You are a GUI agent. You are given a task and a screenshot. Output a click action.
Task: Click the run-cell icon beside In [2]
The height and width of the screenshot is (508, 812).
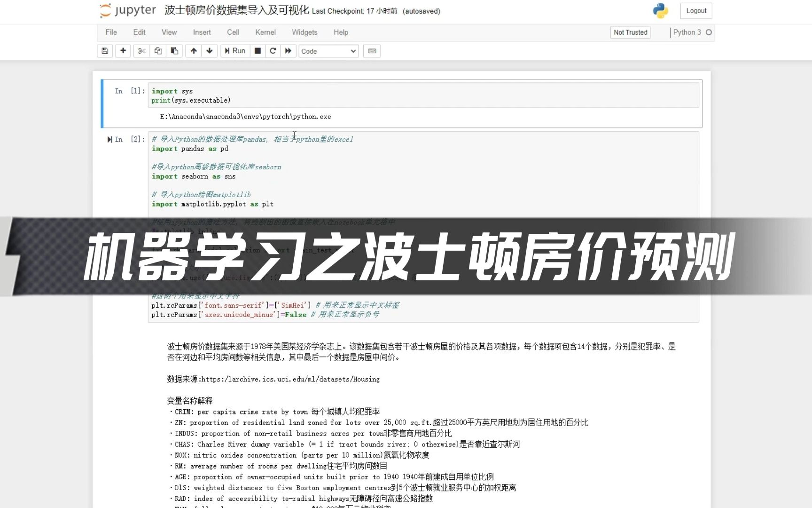coord(109,139)
